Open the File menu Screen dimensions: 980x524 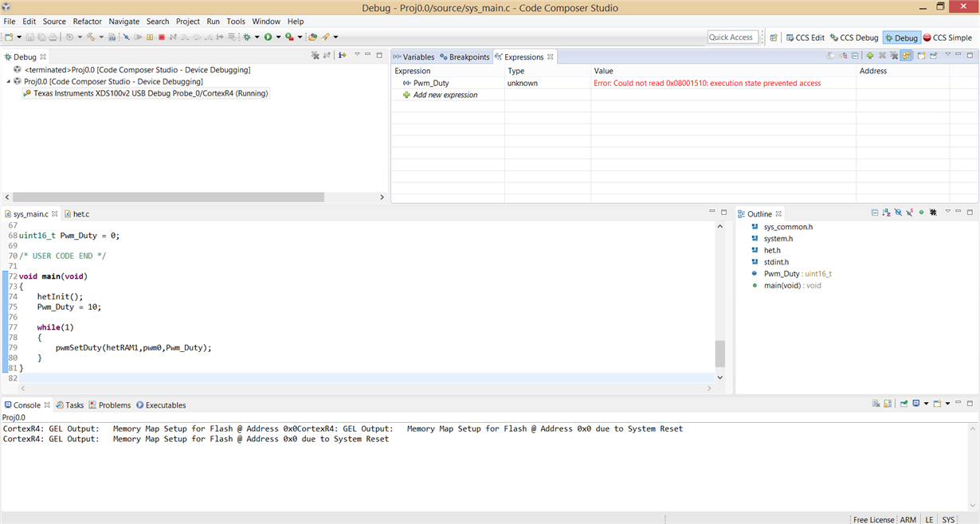[10, 22]
